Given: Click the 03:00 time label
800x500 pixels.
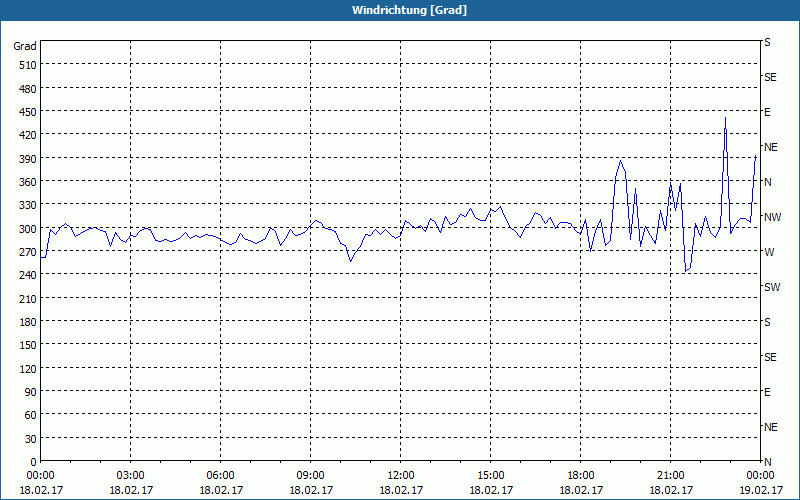Looking at the screenshot, I should pyautogui.click(x=131, y=476).
